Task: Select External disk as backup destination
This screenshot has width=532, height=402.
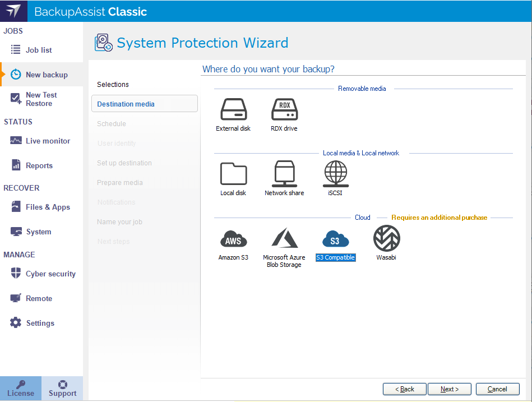Action: 233,109
